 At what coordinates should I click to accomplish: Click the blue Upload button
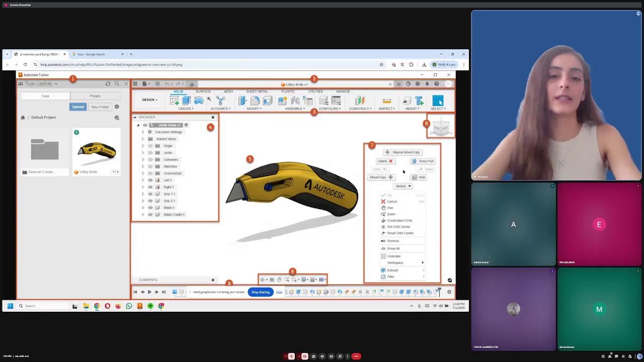coord(78,107)
